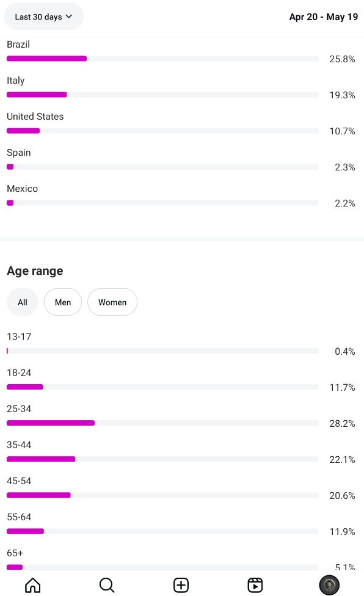Click the Mexico 2.2% value

coord(344,203)
